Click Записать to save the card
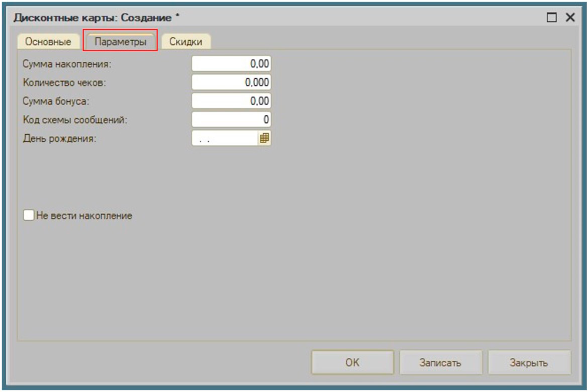 pos(440,363)
